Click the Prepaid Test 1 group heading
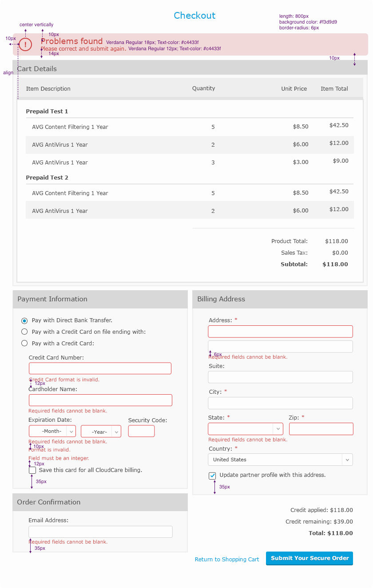 (x=47, y=112)
